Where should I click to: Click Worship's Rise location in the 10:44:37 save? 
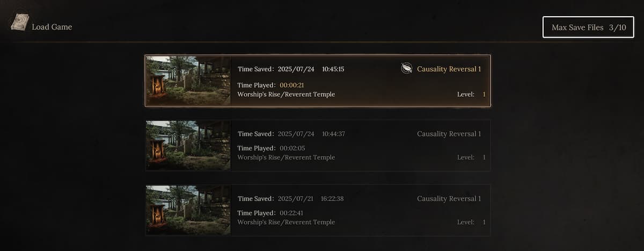(x=286, y=157)
